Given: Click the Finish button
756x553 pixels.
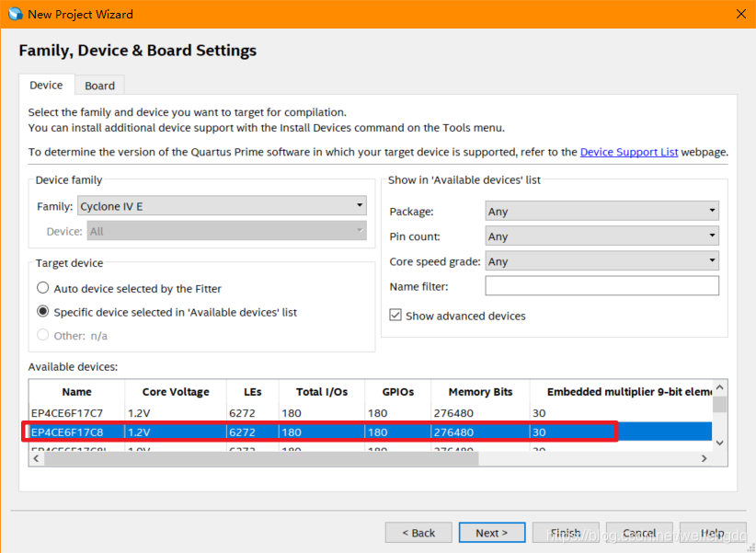Looking at the screenshot, I should [566, 533].
